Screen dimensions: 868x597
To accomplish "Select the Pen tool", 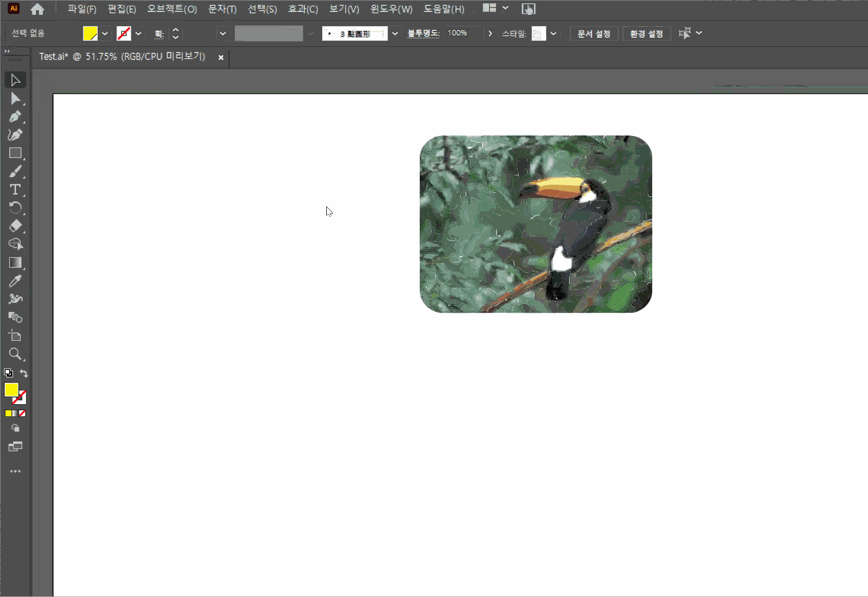I will point(15,117).
